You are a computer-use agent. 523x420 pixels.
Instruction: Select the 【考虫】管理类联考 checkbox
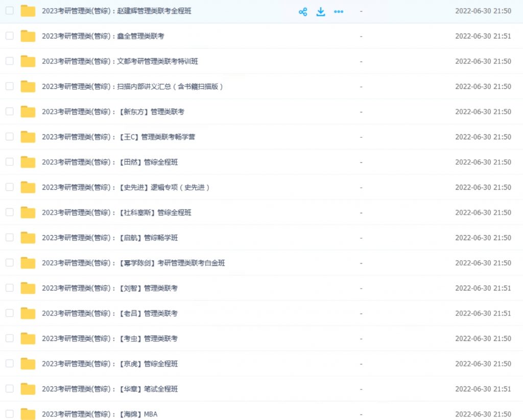click(10, 338)
